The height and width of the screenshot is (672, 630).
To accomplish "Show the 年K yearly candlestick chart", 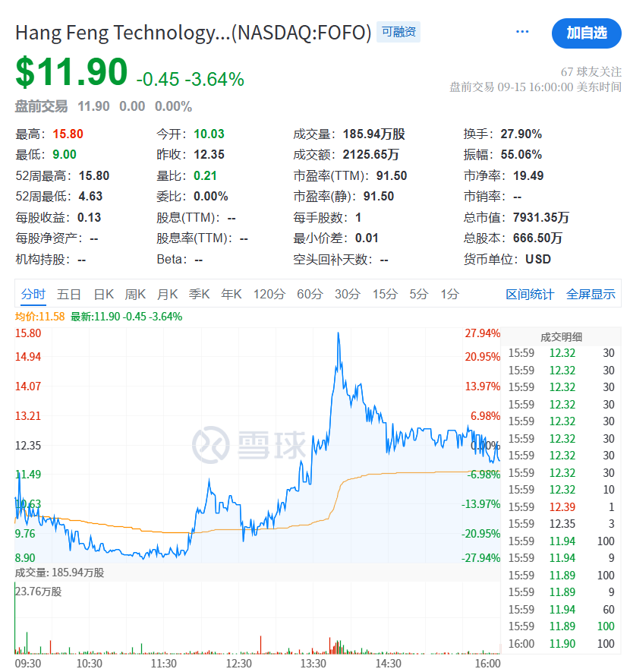I will point(232,295).
